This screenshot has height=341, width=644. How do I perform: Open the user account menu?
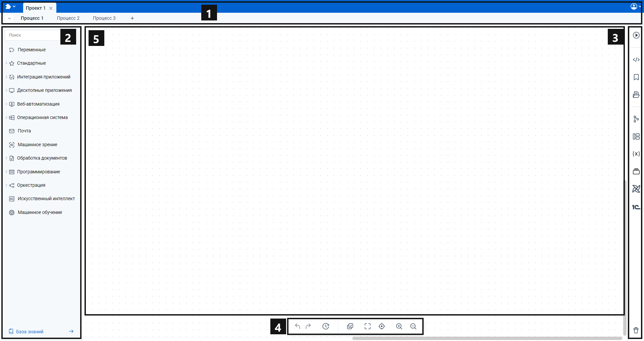[635, 6]
